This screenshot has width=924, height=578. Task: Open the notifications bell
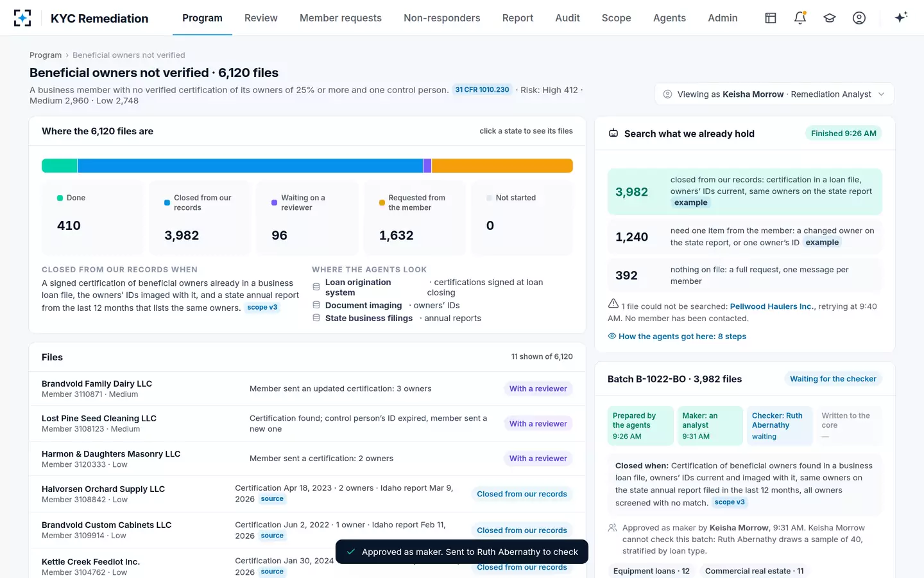click(x=800, y=18)
